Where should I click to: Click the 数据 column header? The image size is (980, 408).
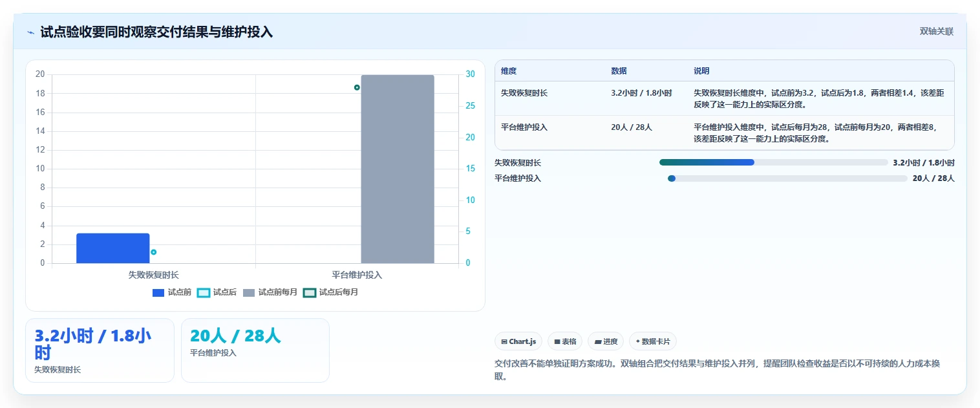click(619, 71)
